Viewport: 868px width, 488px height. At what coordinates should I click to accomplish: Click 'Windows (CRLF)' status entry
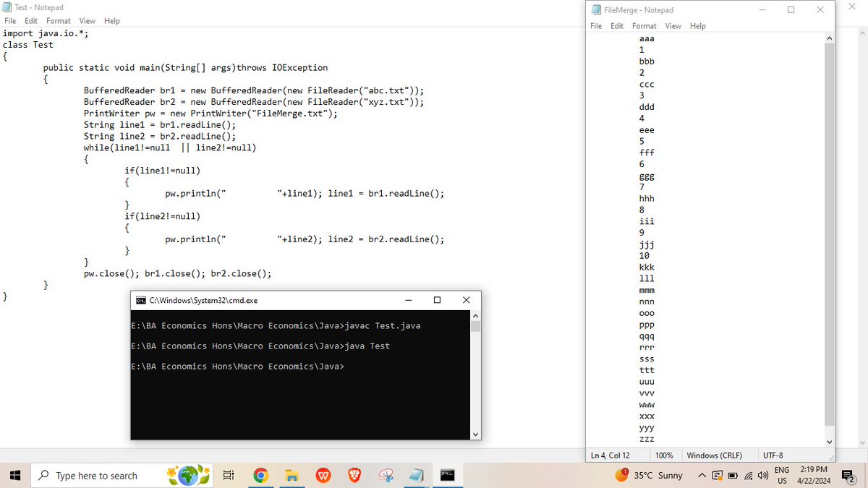tap(714, 455)
